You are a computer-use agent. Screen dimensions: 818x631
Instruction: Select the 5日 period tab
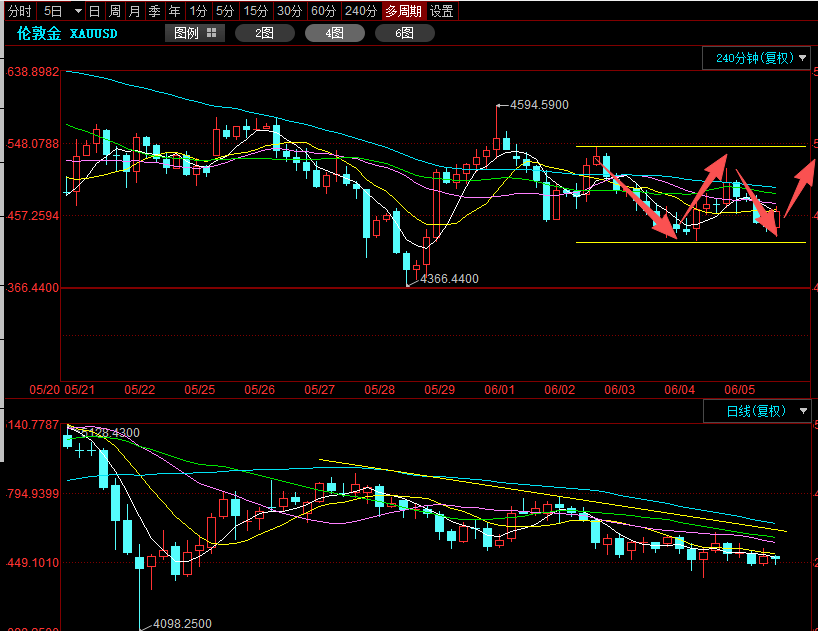point(53,11)
